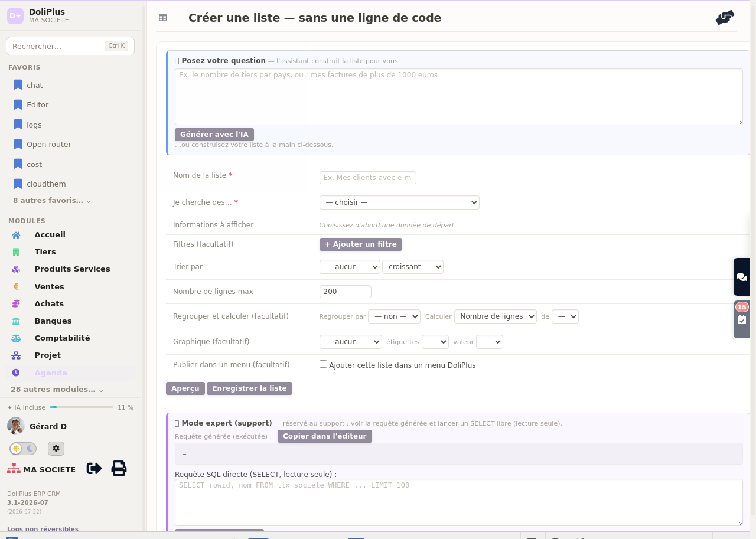Open the valeur dropdown
The width and height of the screenshot is (756, 539).
click(490, 342)
